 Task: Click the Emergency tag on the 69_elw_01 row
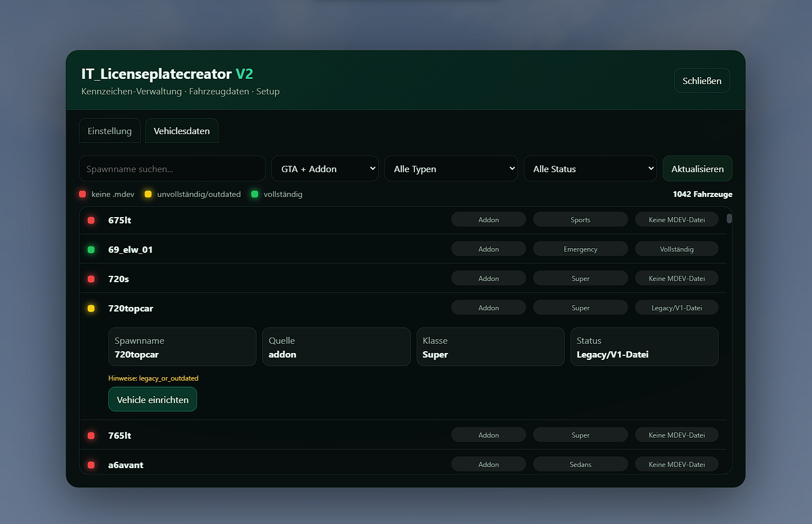580,249
